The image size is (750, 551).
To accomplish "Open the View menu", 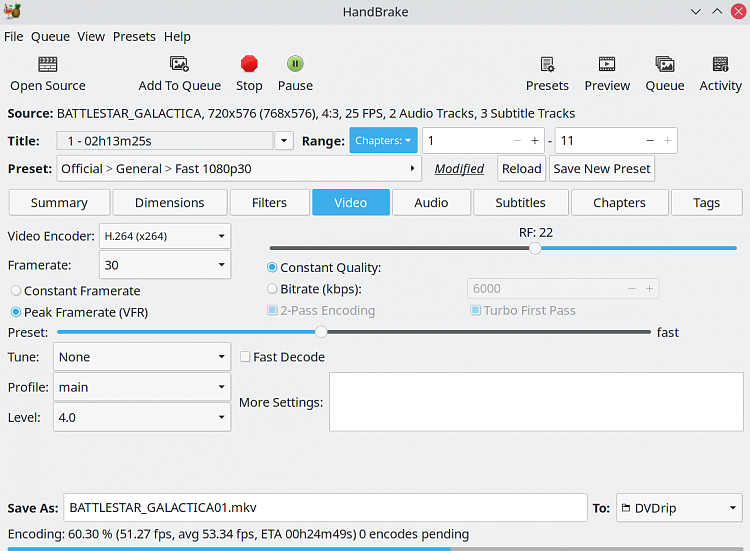I will pyautogui.click(x=91, y=37).
